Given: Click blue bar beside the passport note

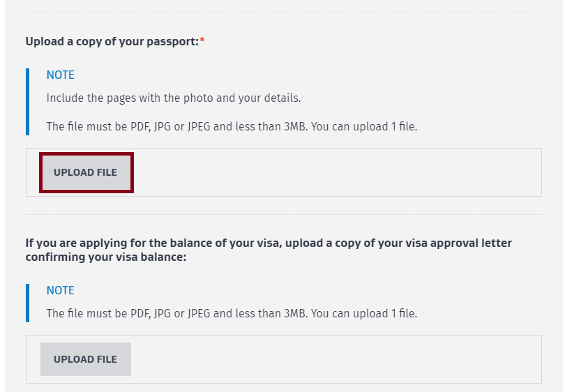Looking at the screenshot, I should pyautogui.click(x=27, y=101).
